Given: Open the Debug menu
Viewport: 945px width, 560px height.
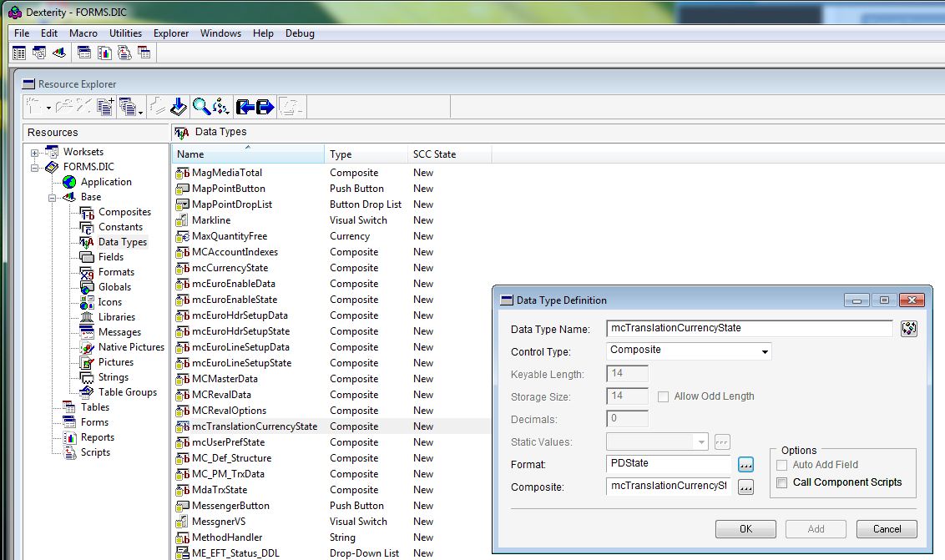Looking at the screenshot, I should tap(300, 33).
